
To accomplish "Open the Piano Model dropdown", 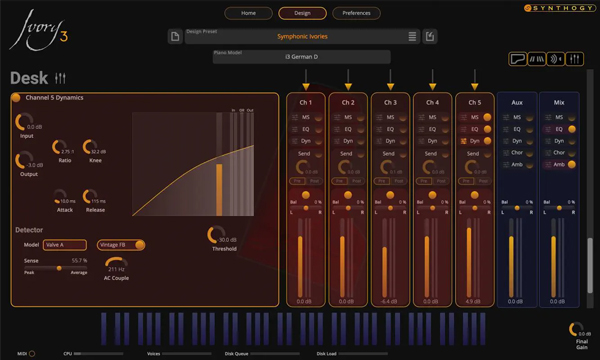I will (x=302, y=57).
